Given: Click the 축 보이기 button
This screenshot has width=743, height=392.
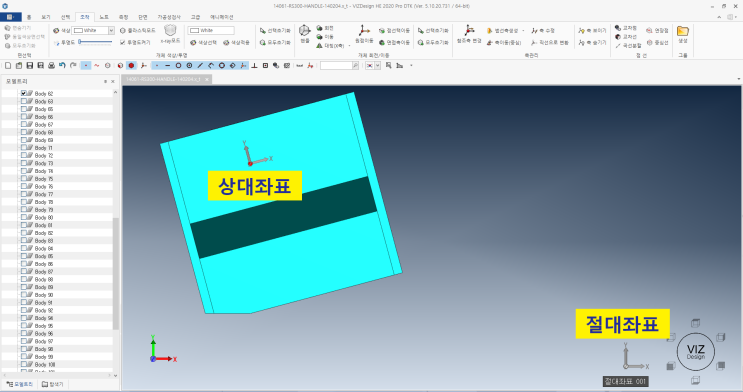Looking at the screenshot, I should click(592, 31).
